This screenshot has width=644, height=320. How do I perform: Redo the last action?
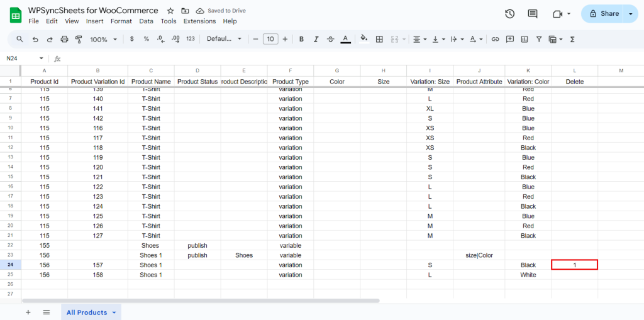(50, 40)
